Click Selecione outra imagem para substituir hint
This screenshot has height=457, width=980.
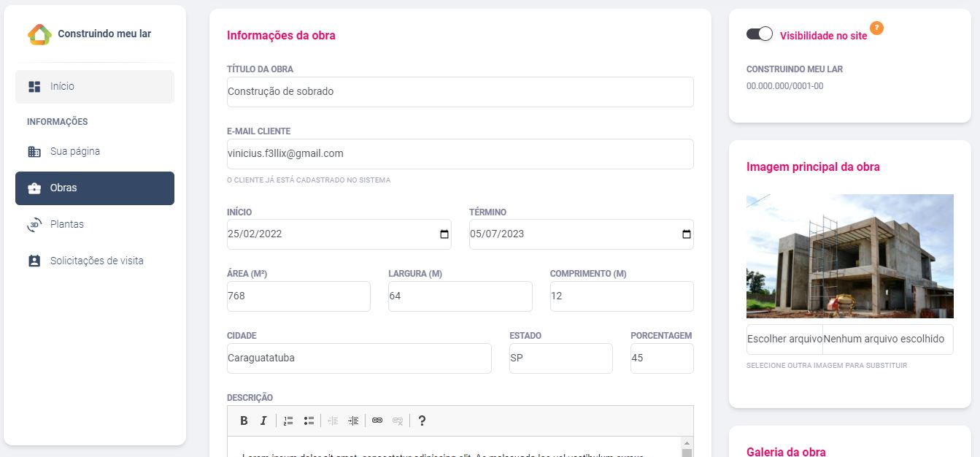(827, 365)
